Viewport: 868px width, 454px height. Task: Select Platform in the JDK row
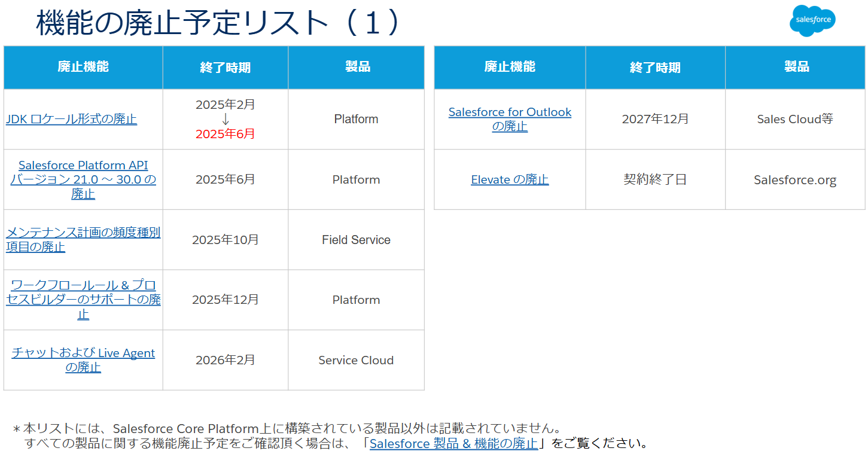tap(357, 119)
